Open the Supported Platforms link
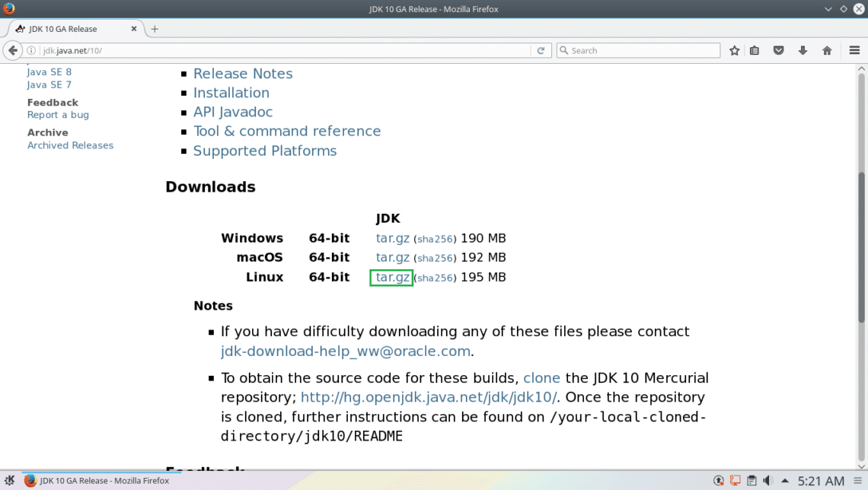Viewport: 868px width, 490px height. 265,151
